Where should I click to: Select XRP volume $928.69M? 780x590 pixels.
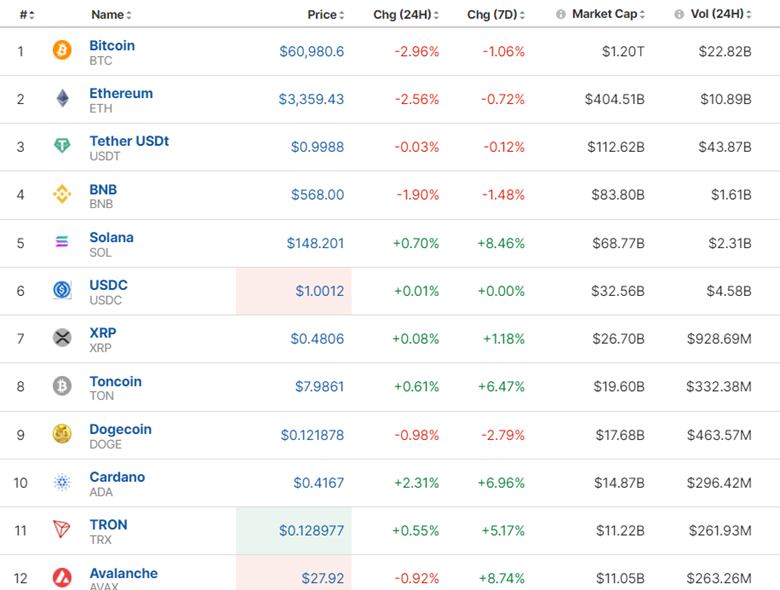click(x=719, y=339)
